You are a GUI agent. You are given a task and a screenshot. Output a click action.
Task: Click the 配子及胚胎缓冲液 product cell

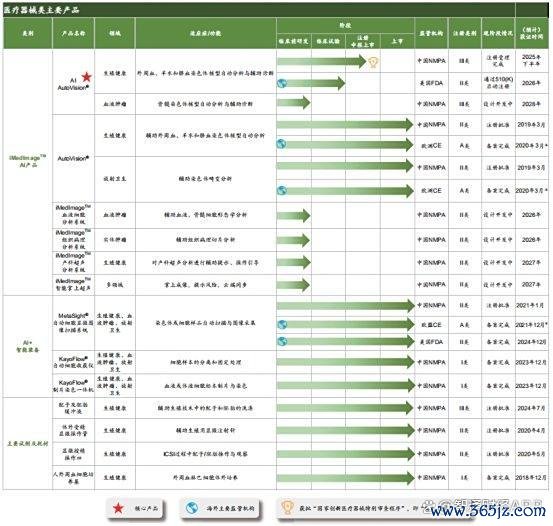73,408
